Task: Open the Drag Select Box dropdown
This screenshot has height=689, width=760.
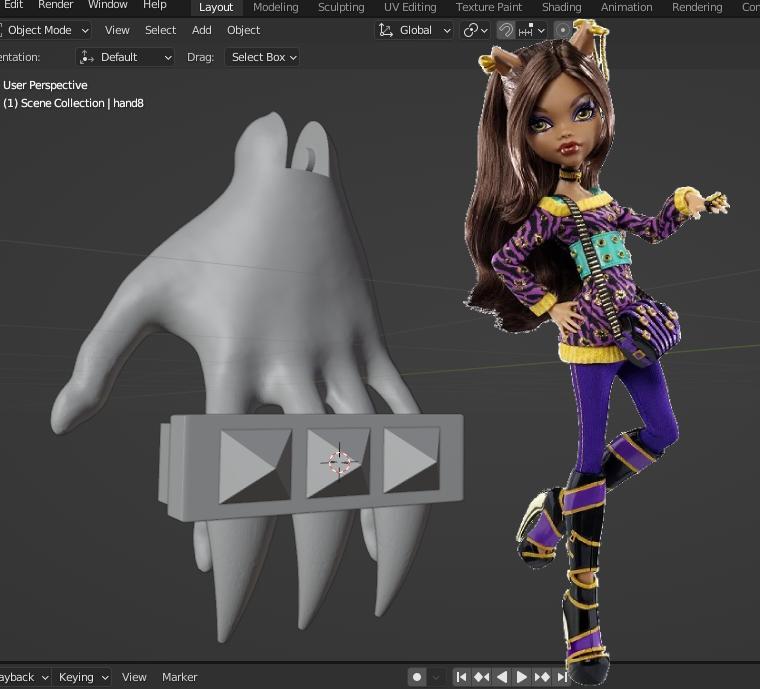Action: [x=262, y=57]
